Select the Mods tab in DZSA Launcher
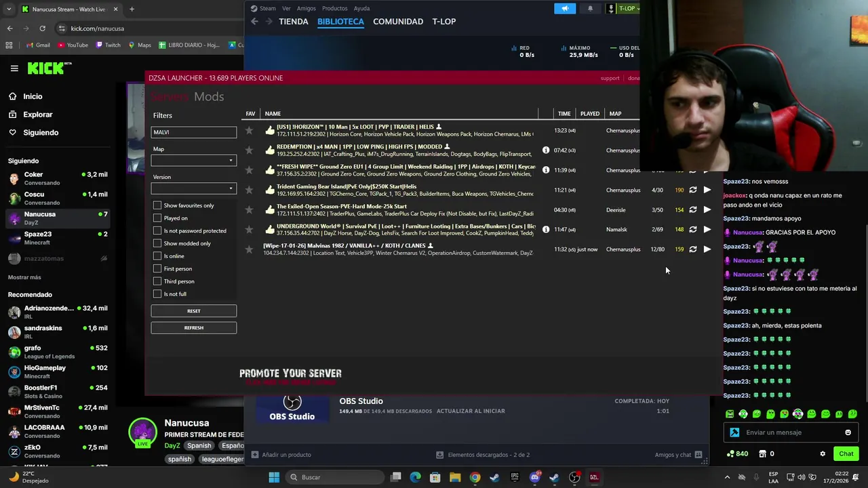868x488 pixels. [209, 97]
